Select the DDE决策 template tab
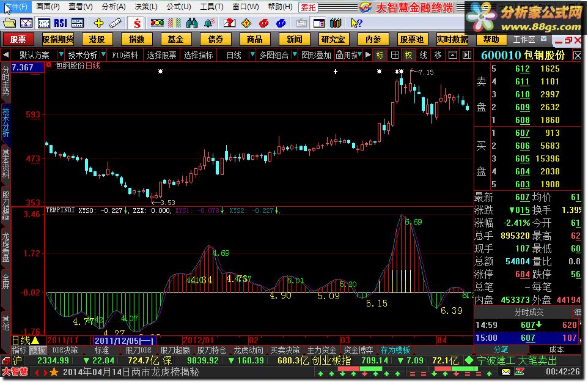 pos(65,350)
